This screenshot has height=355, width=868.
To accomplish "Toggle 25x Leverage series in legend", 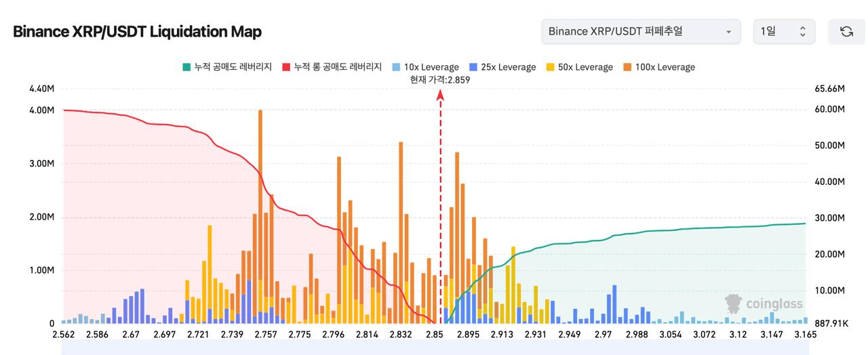I will click(x=502, y=67).
